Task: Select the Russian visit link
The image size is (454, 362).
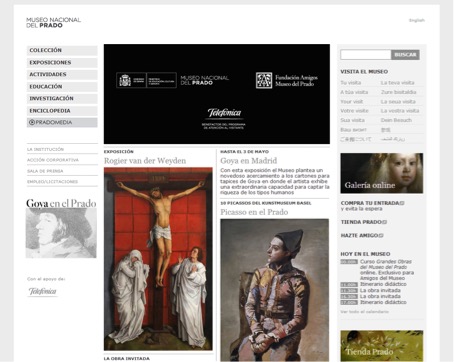Action: click(354, 130)
